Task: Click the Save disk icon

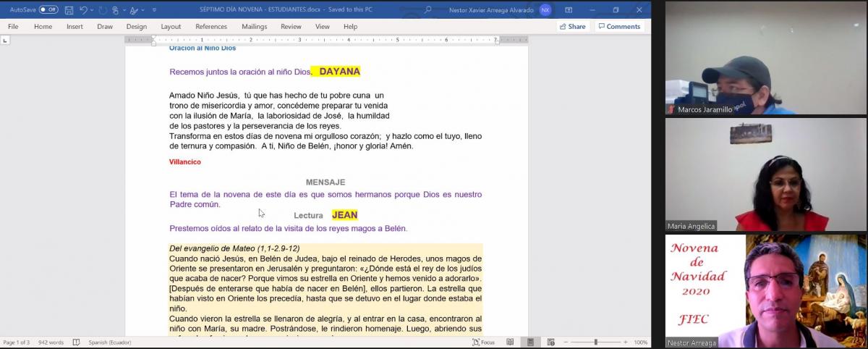Action: [69, 10]
